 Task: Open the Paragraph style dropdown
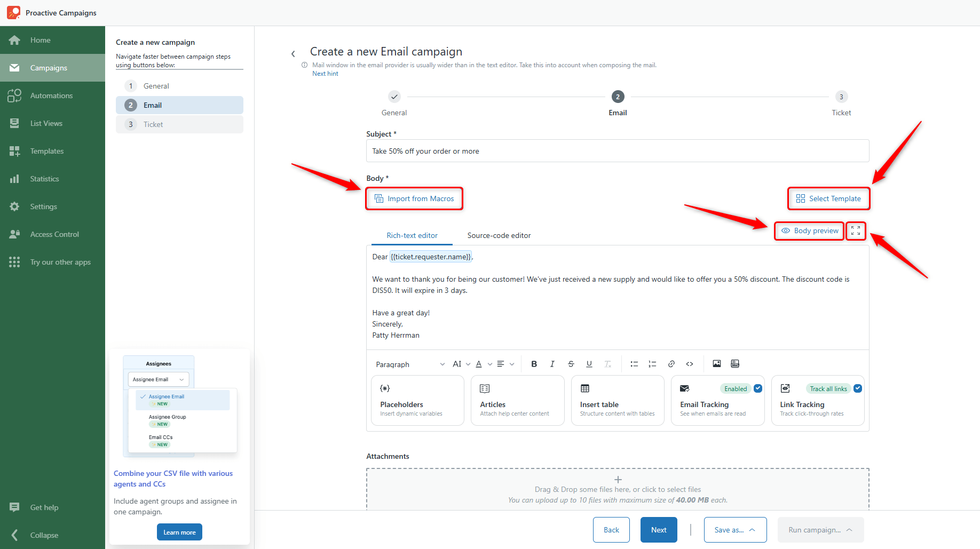pyautogui.click(x=410, y=364)
